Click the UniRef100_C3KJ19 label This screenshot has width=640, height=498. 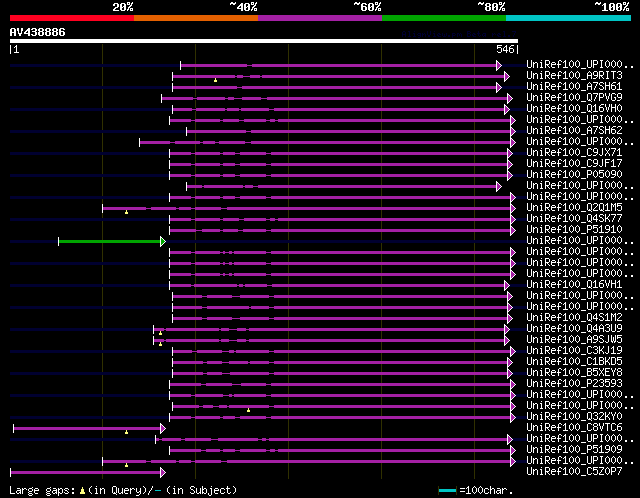click(574, 351)
